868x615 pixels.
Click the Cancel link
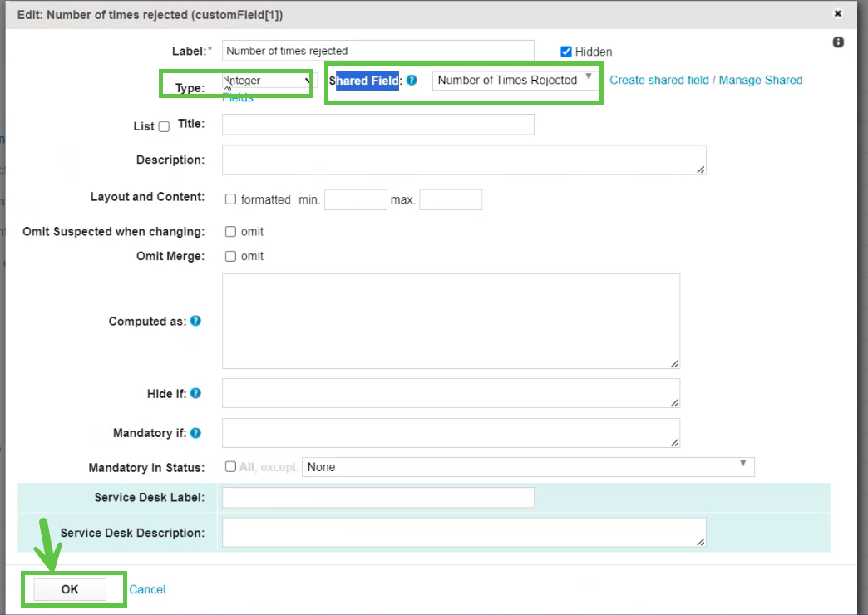(x=147, y=589)
